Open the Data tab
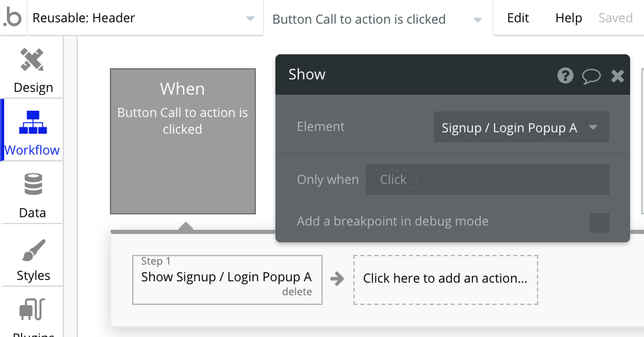The height and width of the screenshot is (337, 644). (33, 195)
